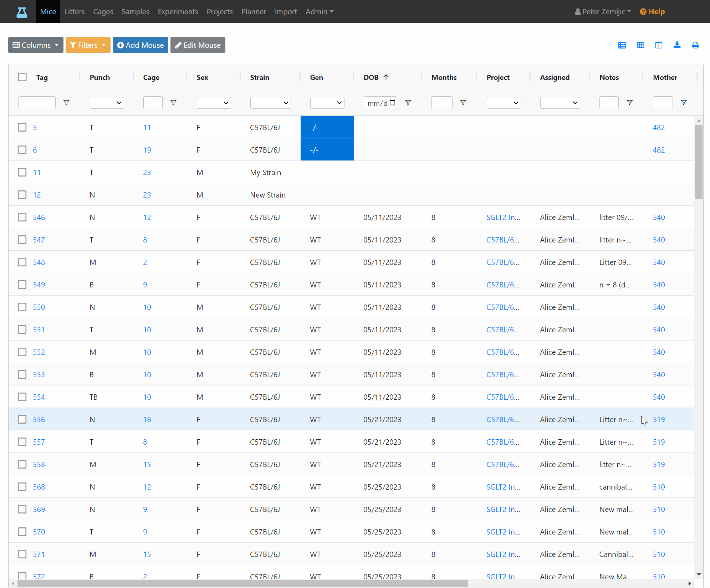The width and height of the screenshot is (710, 588).
Task: Click the Mother column filter funnel icon
Action: point(684,103)
